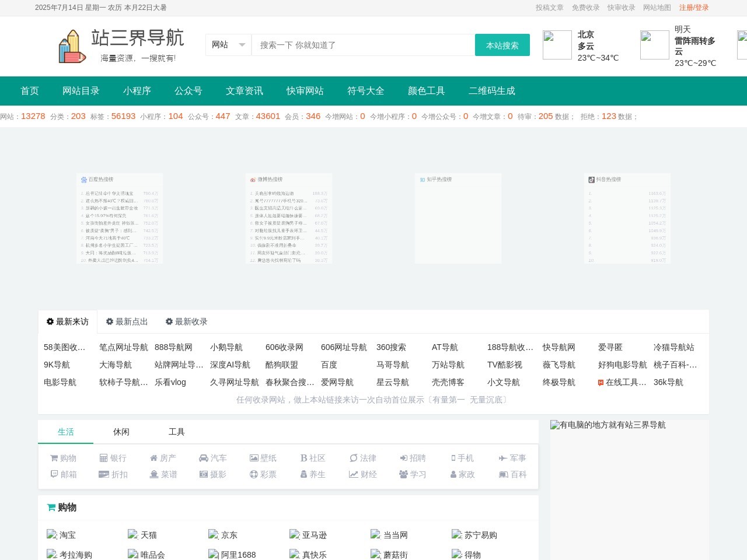
Task: Click the 站三界导航 site logo icon
Action: click(x=72, y=46)
